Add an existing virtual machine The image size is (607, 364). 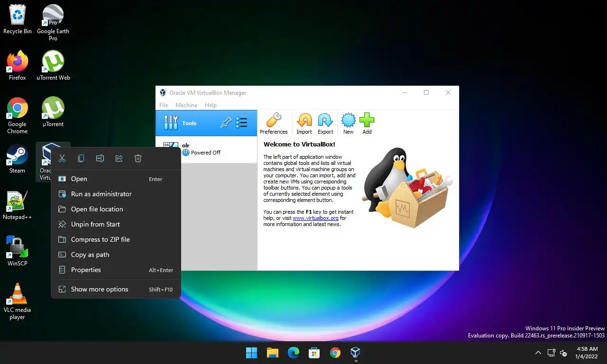tap(367, 124)
